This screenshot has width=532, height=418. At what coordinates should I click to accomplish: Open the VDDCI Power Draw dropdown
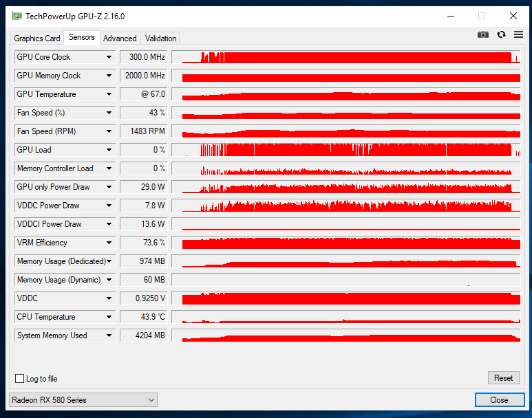click(109, 224)
